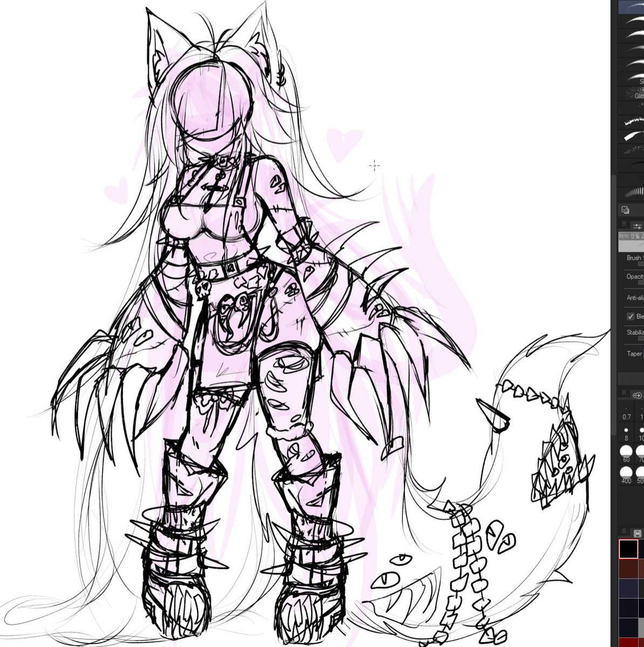
Task: Pick the selected black color swatch
Action: point(628,549)
